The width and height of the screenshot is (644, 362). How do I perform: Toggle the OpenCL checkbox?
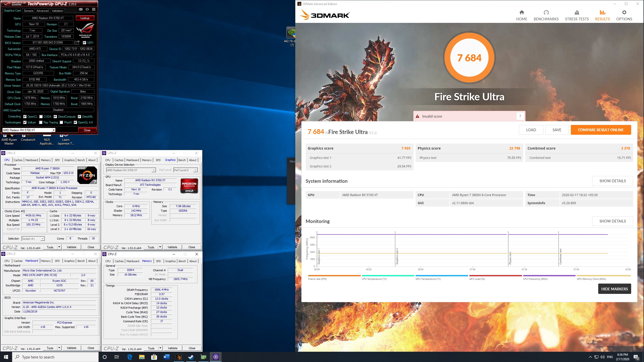(x=25, y=116)
